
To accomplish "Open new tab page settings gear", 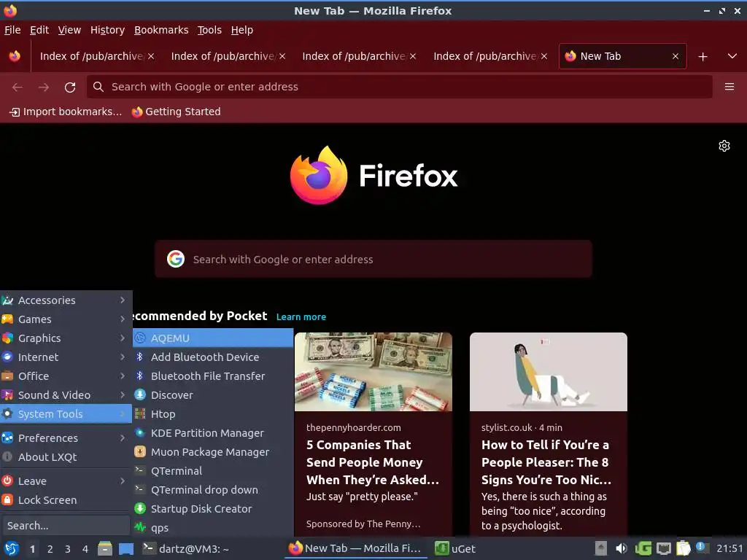I will [724, 146].
